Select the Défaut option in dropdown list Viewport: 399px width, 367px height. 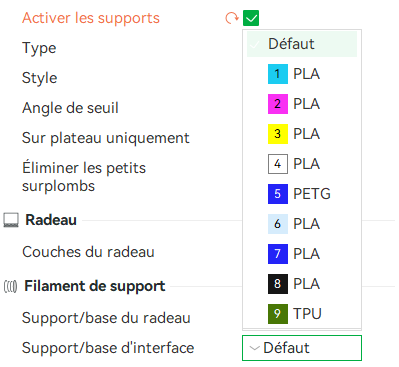302,44
